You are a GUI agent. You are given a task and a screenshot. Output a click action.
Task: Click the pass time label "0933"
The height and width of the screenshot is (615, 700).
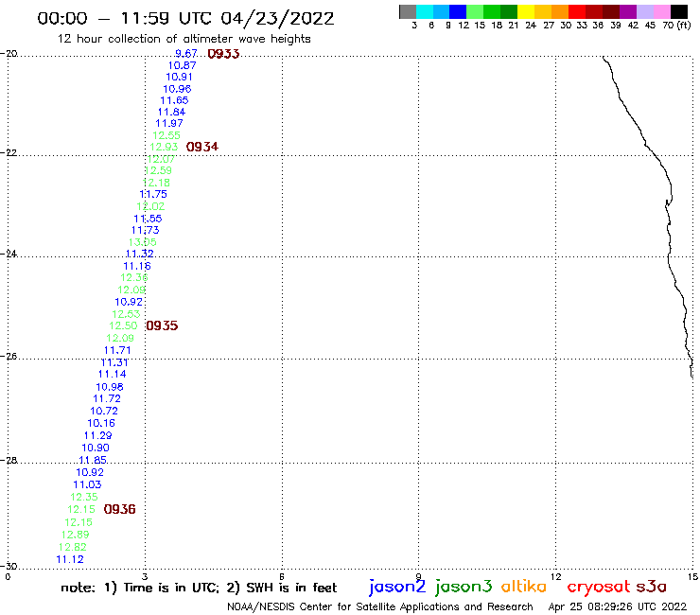click(x=223, y=54)
